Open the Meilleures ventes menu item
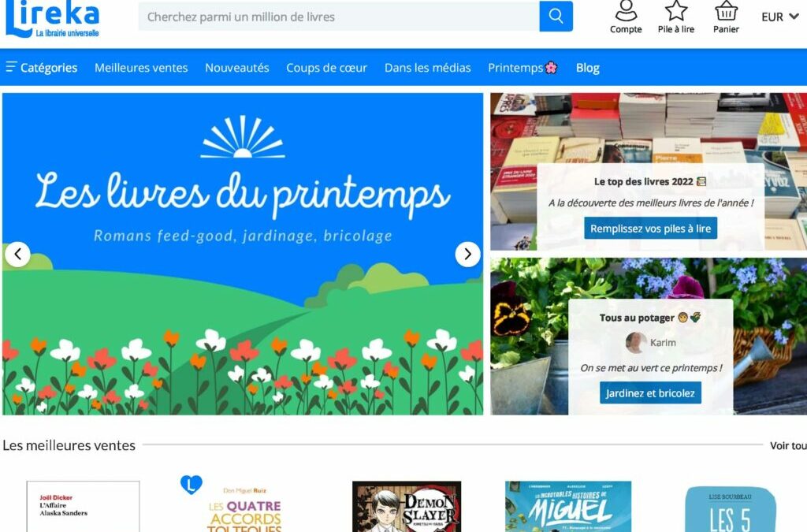Image resolution: width=807 pixels, height=532 pixels. pyautogui.click(x=141, y=68)
